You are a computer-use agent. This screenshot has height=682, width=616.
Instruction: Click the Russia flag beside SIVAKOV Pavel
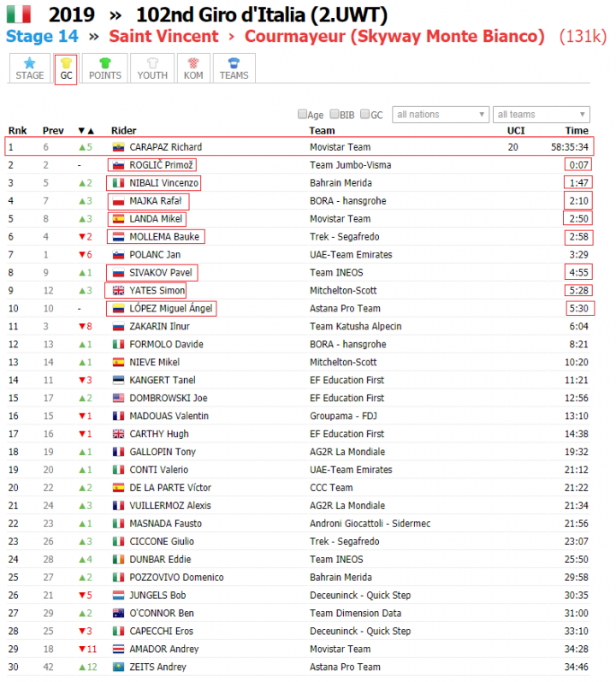coord(118,273)
